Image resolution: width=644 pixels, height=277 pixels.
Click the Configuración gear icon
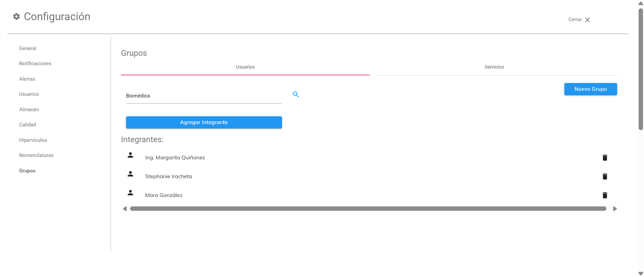click(16, 16)
